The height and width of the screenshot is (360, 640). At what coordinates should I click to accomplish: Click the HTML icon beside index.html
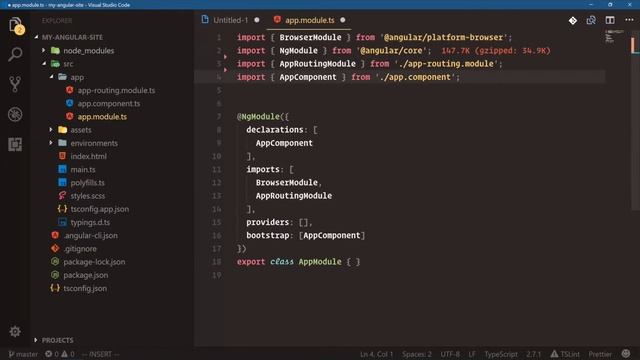(62, 156)
